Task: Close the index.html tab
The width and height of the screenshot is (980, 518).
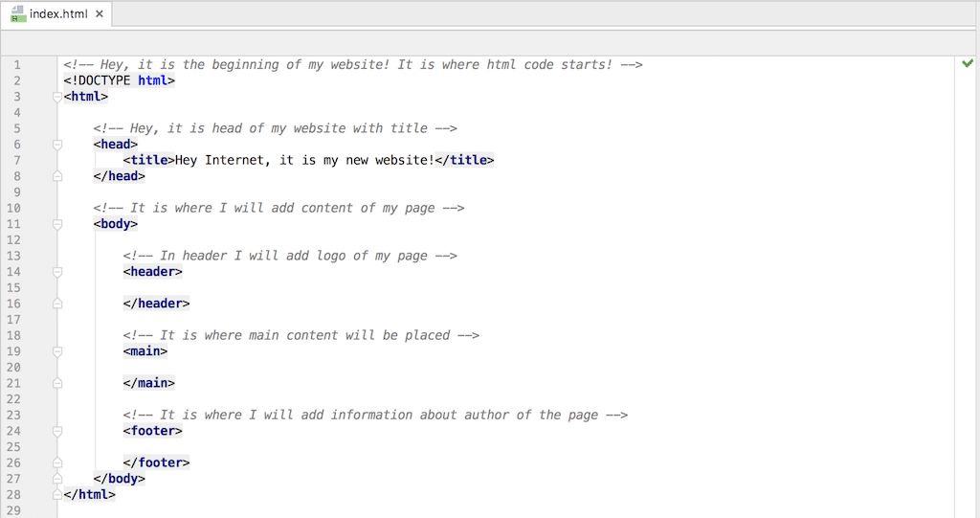Action: 100,13
